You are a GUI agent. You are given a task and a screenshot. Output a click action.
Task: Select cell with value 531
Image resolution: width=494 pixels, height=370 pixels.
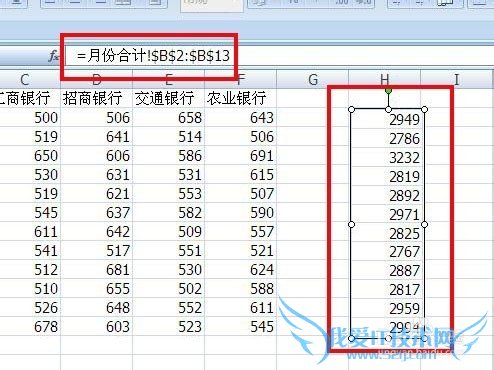[x=169, y=174]
